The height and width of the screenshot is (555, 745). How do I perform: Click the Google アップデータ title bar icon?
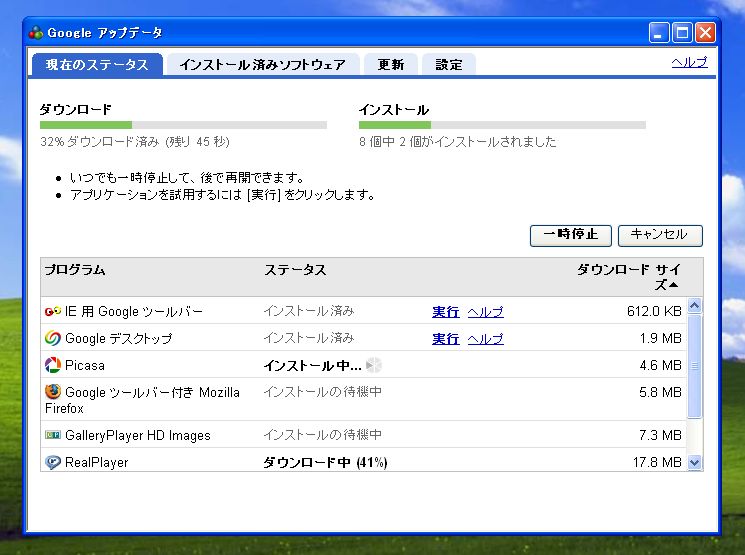(x=36, y=33)
